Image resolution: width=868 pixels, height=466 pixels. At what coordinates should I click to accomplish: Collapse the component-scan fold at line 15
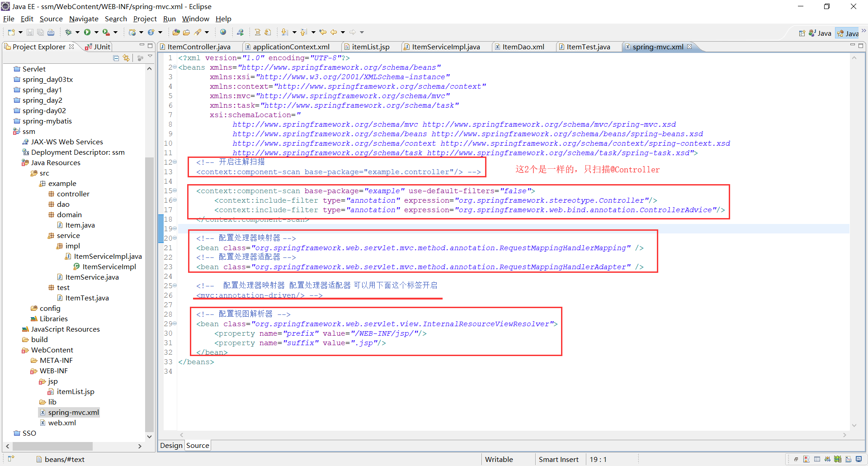point(175,191)
